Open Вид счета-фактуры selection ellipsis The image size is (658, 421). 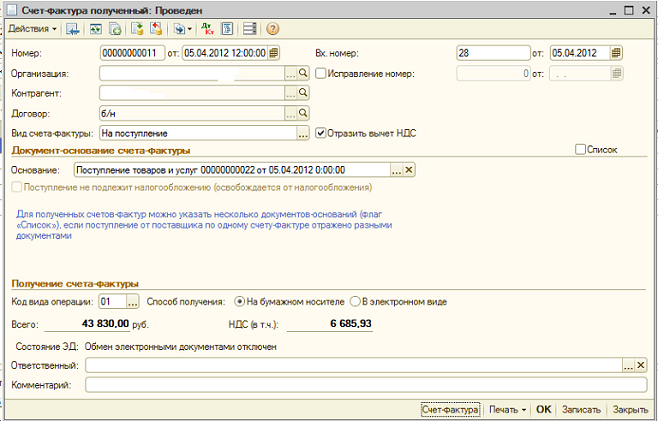click(303, 133)
